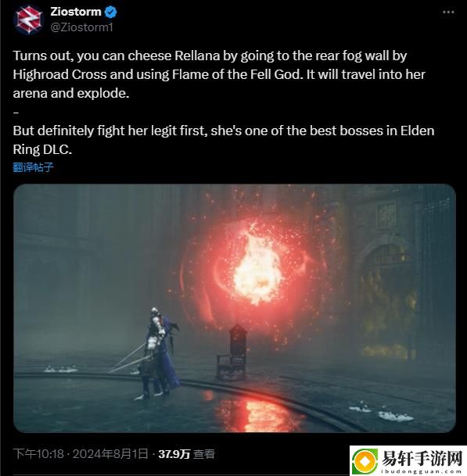Click the "But definitely fight her legit" paragraph
The image size is (467, 476).
223,140
